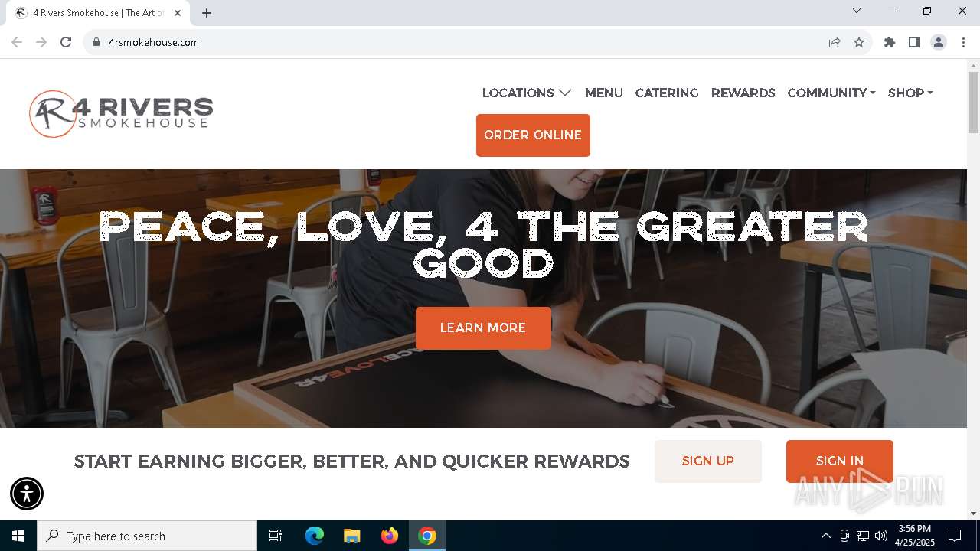The height and width of the screenshot is (551, 980).
Task: Expand the Community dropdown menu
Action: 831,93
